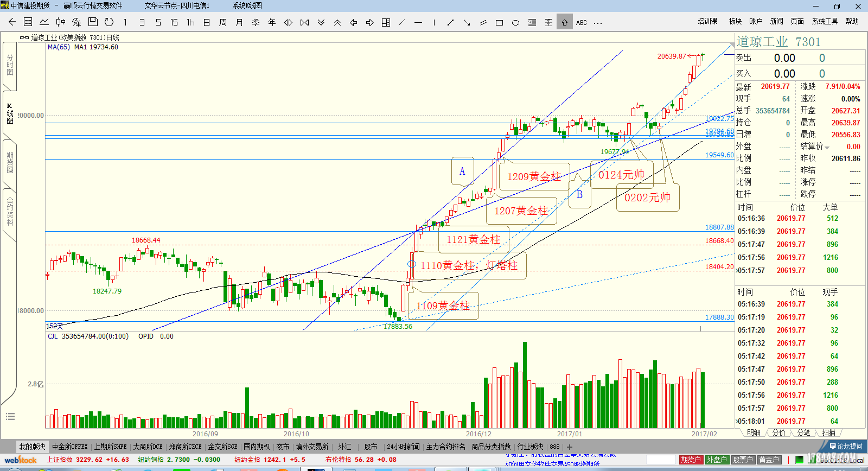Switch to yearly (年) period
Viewport: 868px width, 471px height.
tap(272, 22)
